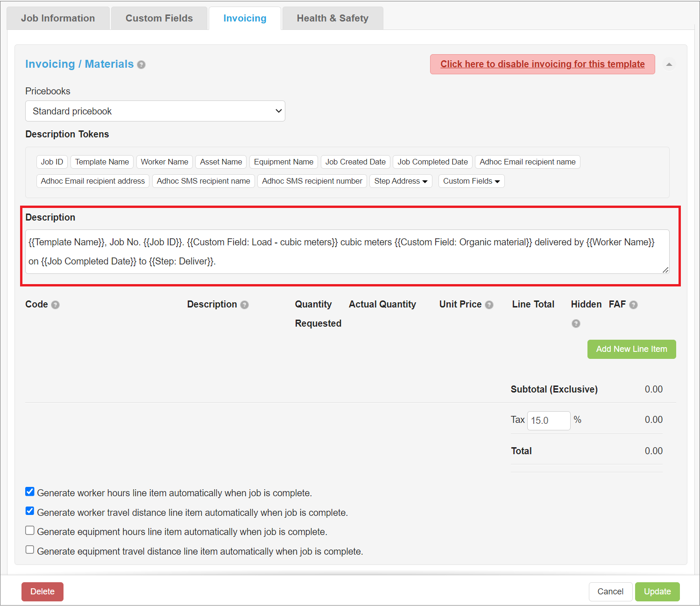This screenshot has width=700, height=614.
Task: Click the Delete button
Action: pos(42,592)
